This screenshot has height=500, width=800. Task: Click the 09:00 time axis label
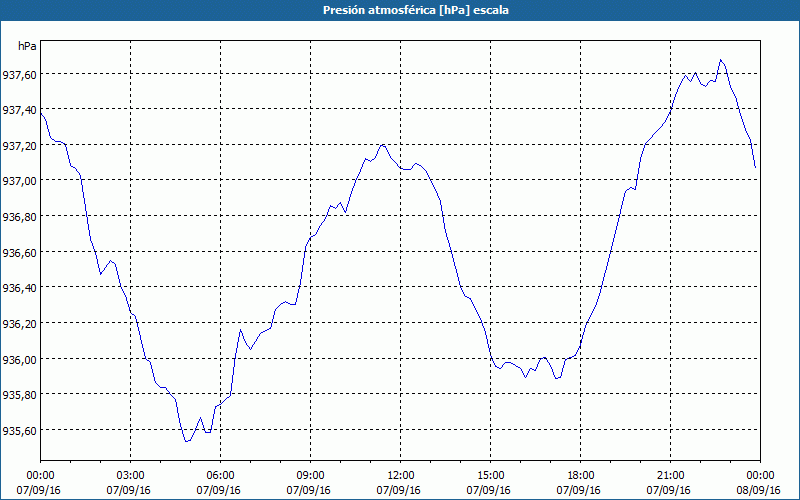tap(310, 476)
